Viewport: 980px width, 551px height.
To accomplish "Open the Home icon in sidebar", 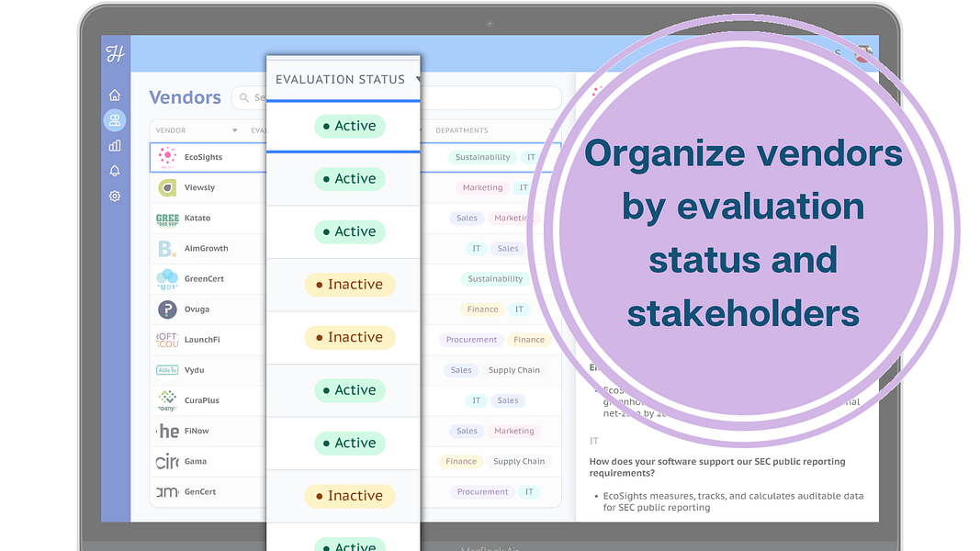I will click(x=115, y=95).
